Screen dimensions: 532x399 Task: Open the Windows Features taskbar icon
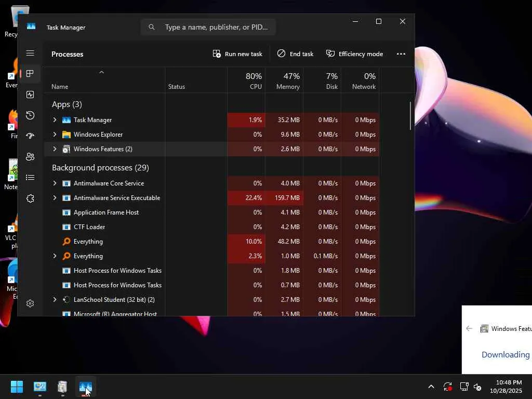[62, 387]
